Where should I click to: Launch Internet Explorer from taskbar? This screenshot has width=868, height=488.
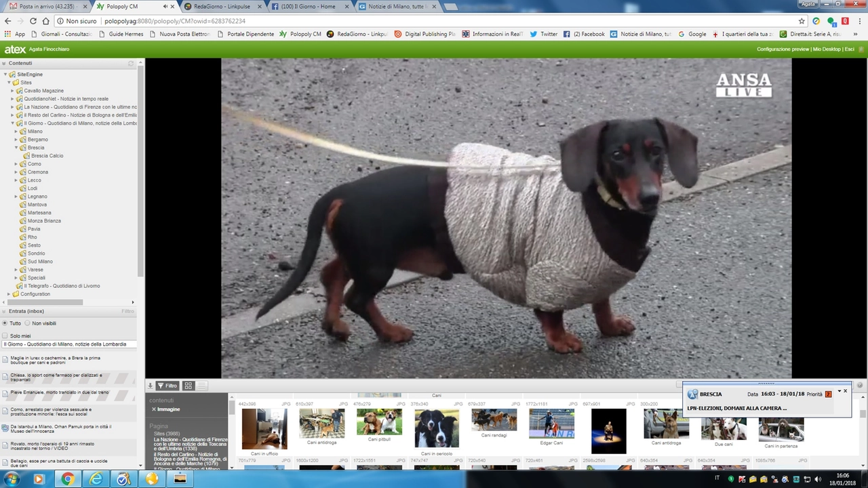point(96,479)
